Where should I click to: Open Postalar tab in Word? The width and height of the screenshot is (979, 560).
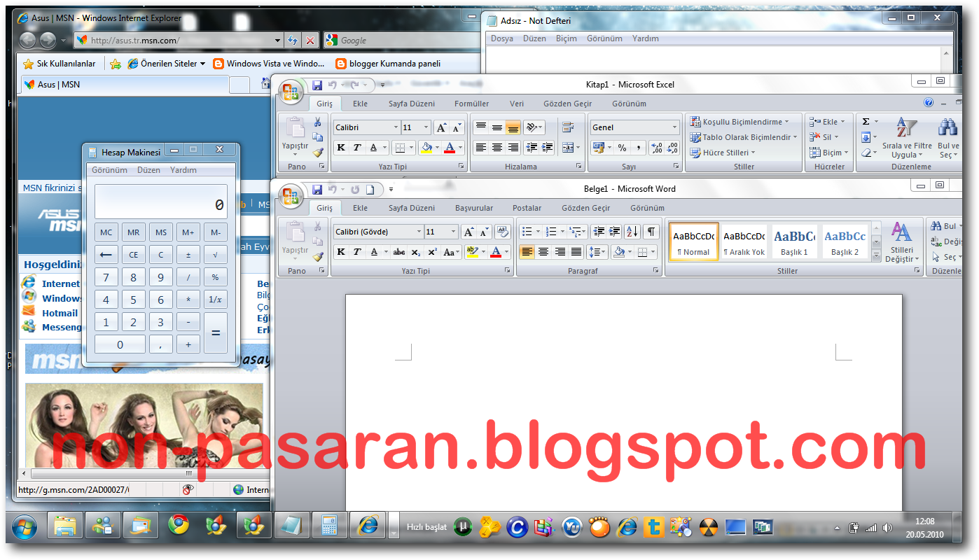point(527,208)
